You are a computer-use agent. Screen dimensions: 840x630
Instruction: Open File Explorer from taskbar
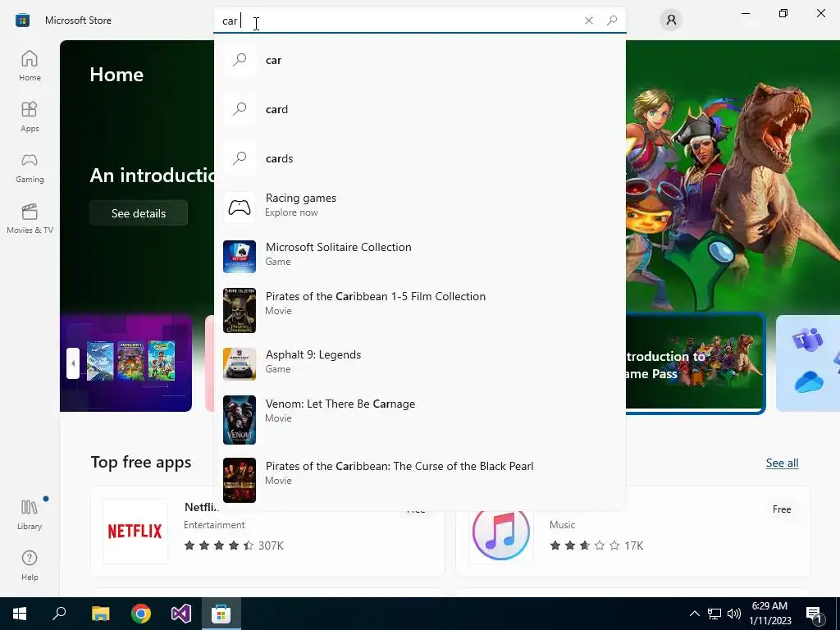click(100, 614)
